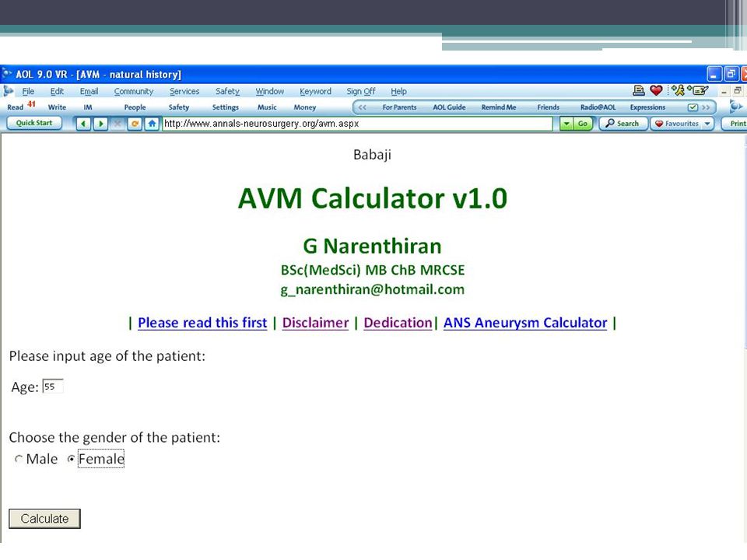Click Friends shortcut
Screen dimensions: 747x560
click(x=549, y=107)
